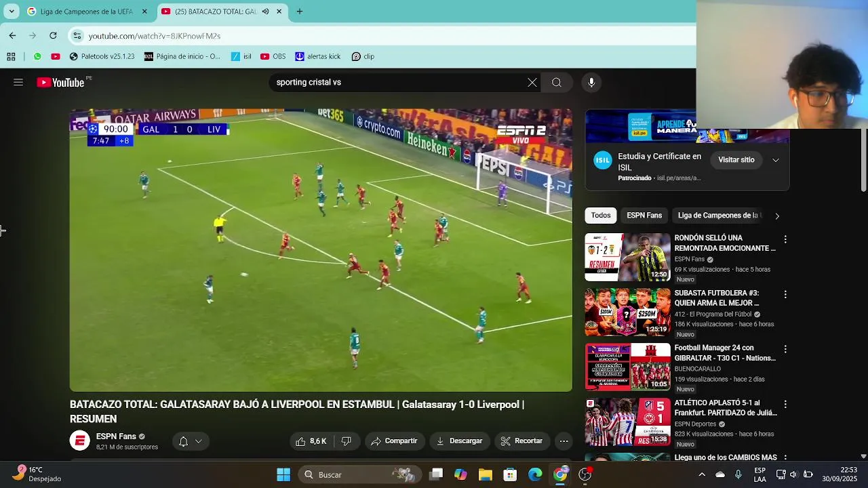This screenshot has width=868, height=488.
Task: Open the Atlético 5-1 Frankfurt thumbnail
Action: point(628,422)
